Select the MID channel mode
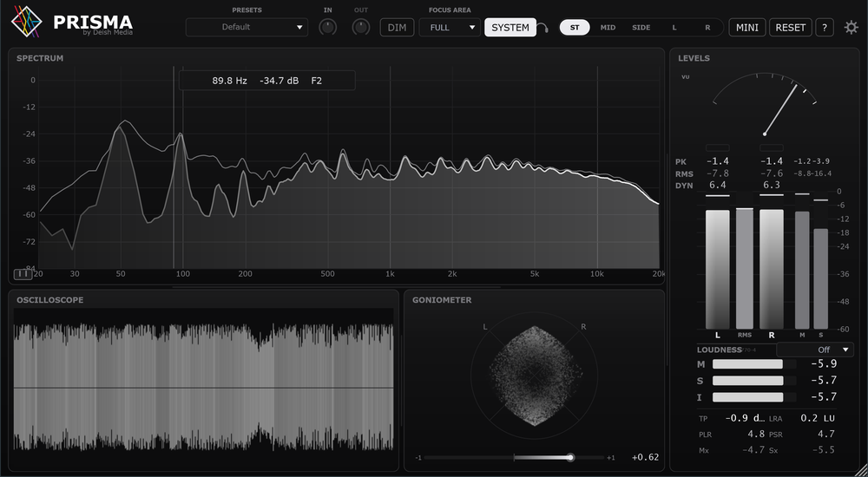Screen dimensions: 868x477 (608, 27)
